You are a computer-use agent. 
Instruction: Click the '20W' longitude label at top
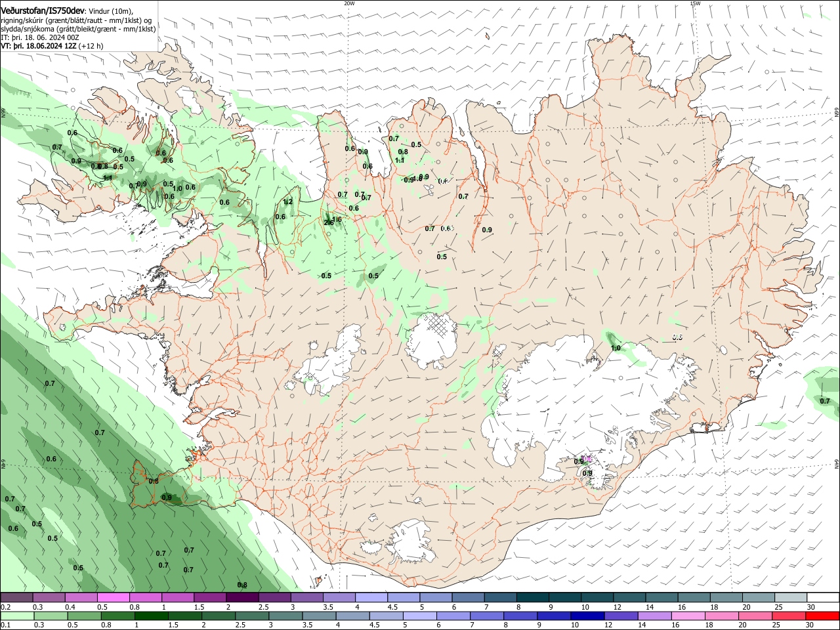[x=349, y=3]
